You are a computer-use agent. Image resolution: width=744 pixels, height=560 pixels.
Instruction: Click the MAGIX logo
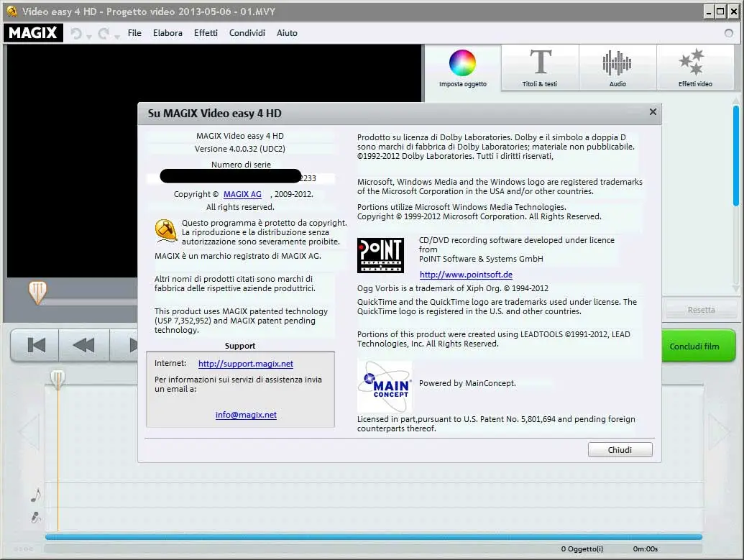(33, 33)
